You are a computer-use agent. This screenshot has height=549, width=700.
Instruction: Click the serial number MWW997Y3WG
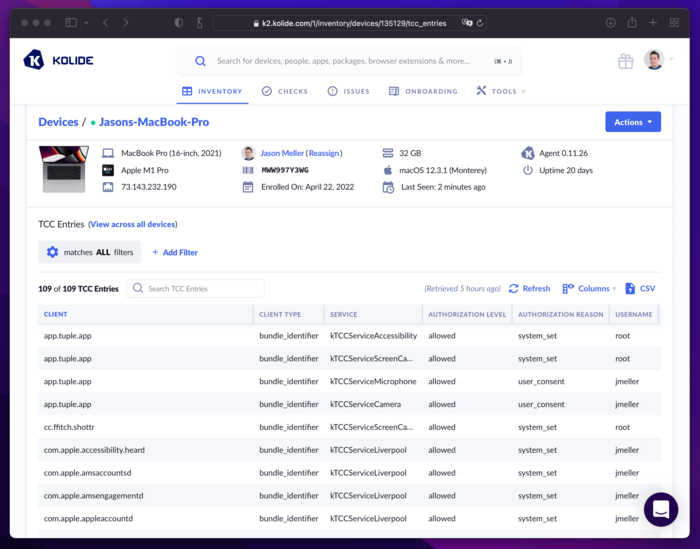click(x=285, y=170)
